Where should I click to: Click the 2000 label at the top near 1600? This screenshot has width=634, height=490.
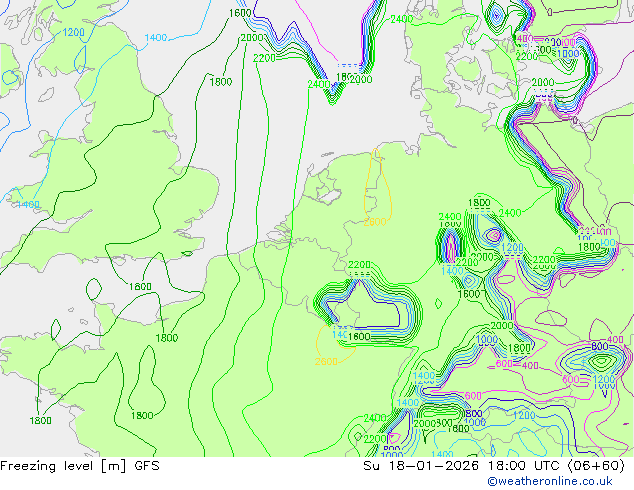(251, 38)
